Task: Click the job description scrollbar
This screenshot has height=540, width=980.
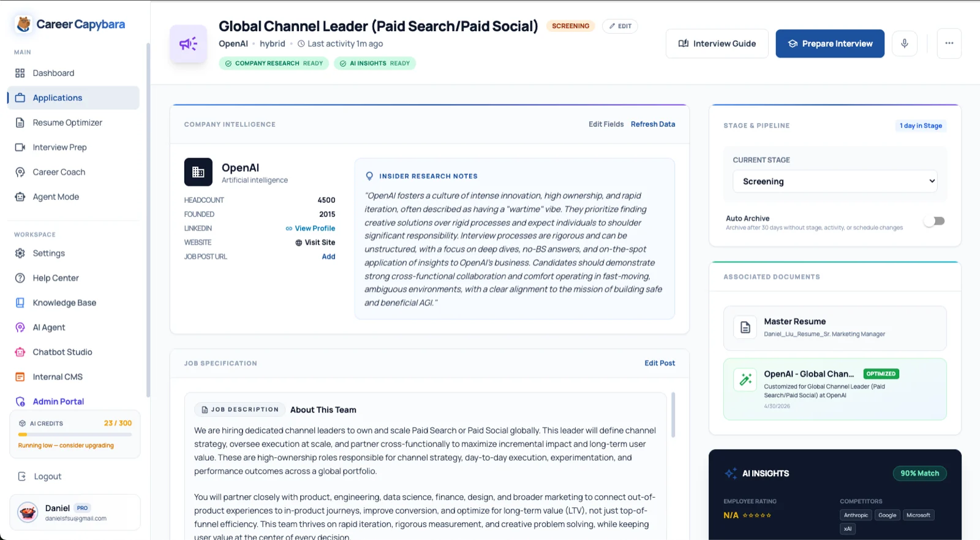Action: click(673, 415)
